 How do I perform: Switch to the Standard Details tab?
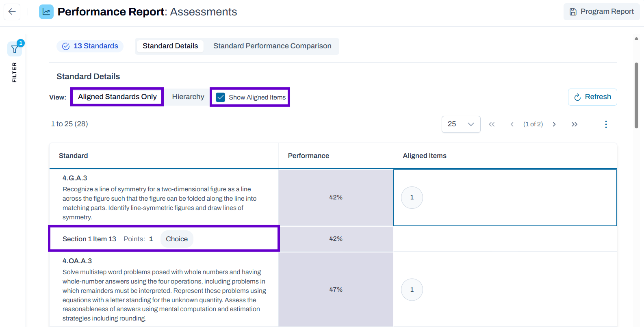tap(170, 46)
